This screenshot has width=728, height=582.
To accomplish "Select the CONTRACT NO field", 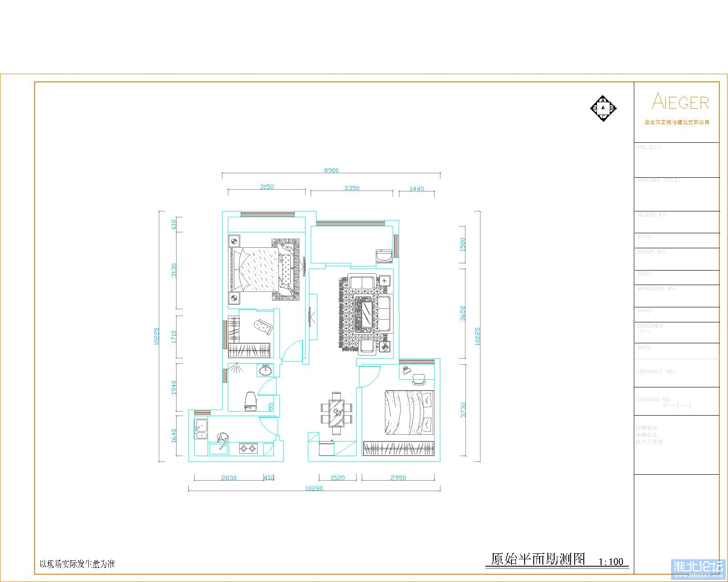I will pyautogui.click(x=655, y=371).
